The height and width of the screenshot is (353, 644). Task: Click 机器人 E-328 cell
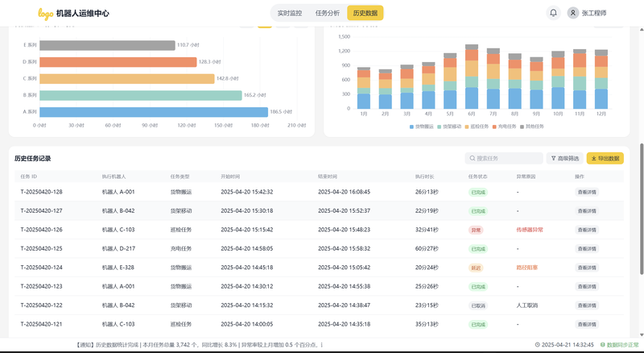tap(118, 268)
